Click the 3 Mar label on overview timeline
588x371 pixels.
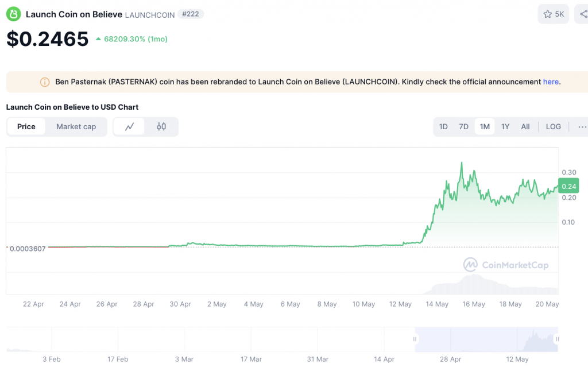pyautogui.click(x=184, y=359)
